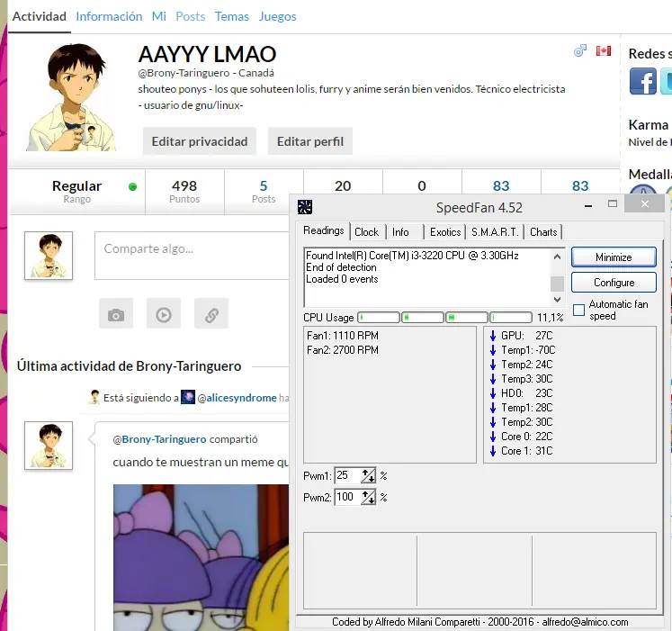
Task: Click the Regular Rango label
Action: click(x=76, y=192)
